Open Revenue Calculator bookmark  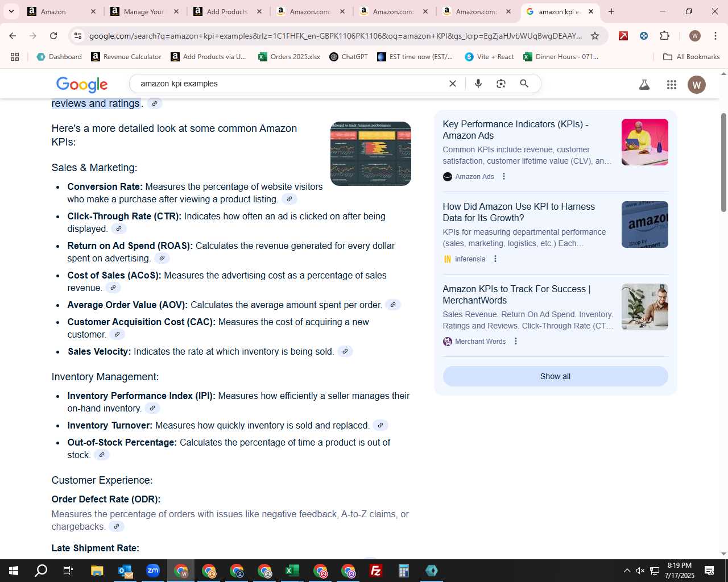click(x=126, y=57)
